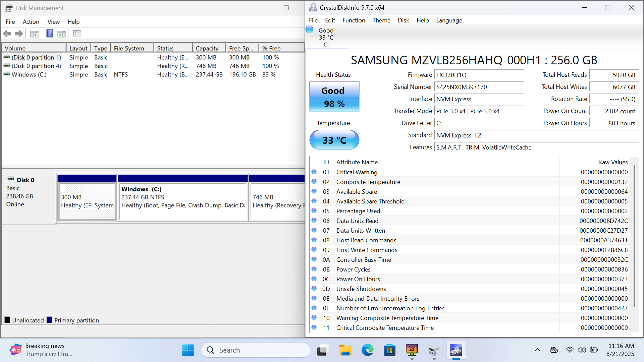Click the Show/Hide Action Pane toolbar icon
644x362 pixels.
[62, 34]
